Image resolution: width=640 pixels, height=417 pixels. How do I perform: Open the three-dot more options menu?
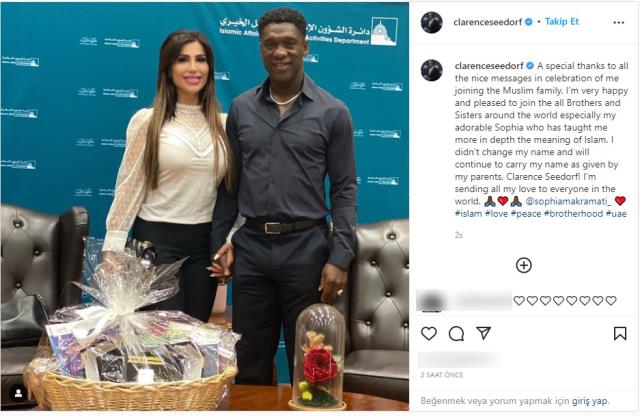619,22
